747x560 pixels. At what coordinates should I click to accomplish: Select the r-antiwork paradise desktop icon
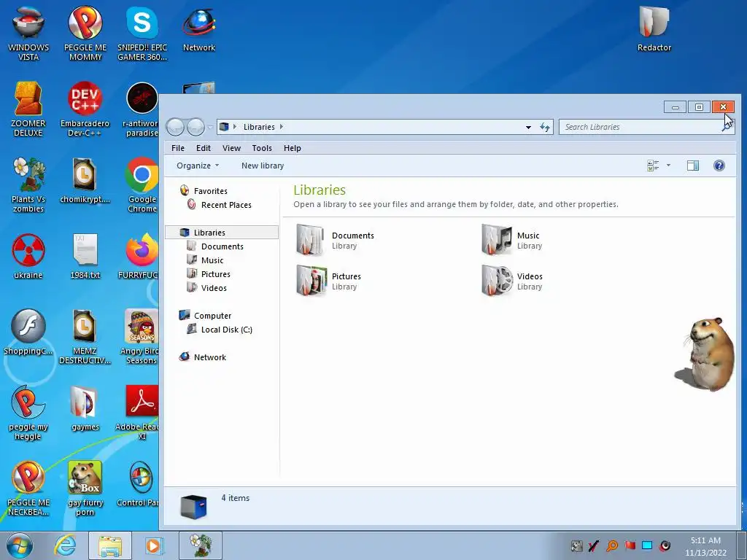click(142, 109)
